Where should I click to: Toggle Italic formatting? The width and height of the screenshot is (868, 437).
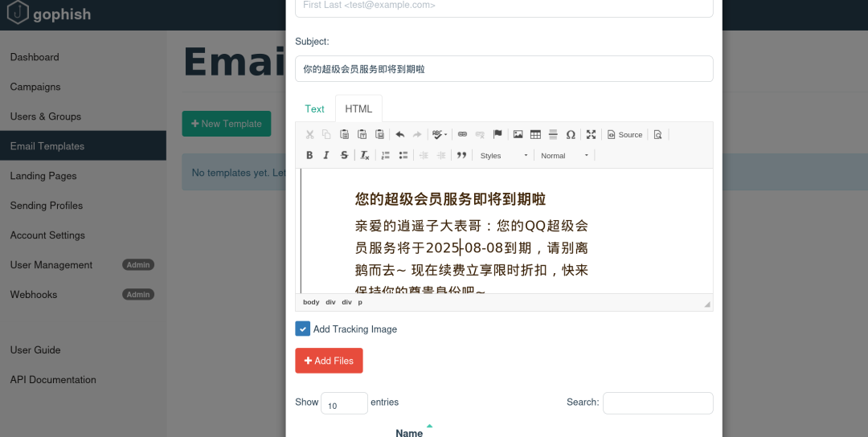click(x=326, y=155)
